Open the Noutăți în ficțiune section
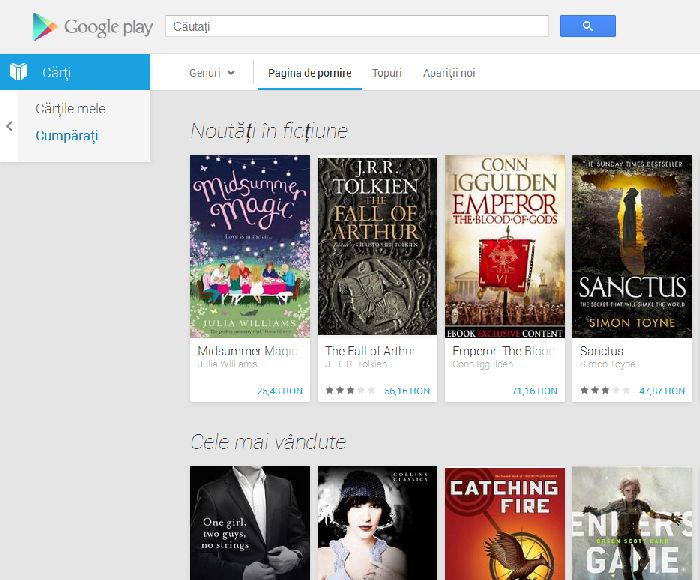The image size is (700, 580). 269,131
